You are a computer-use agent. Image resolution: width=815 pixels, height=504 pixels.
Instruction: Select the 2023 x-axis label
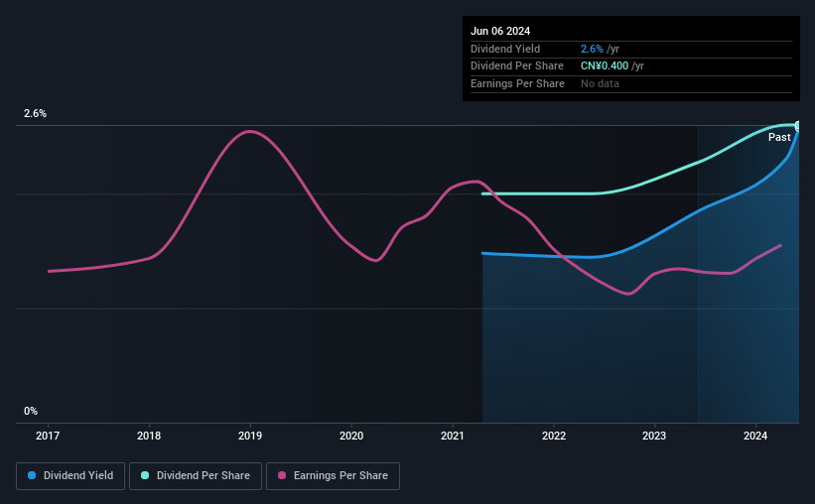(x=654, y=436)
